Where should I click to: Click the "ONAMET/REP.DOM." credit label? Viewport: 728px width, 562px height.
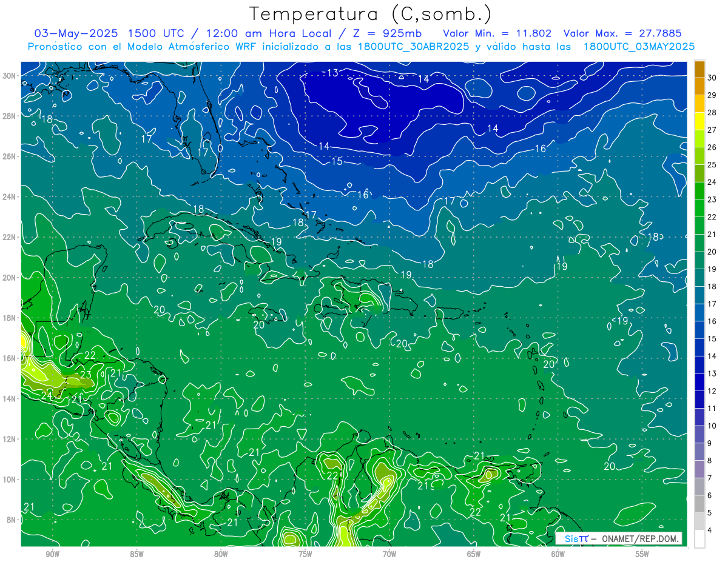(x=639, y=538)
